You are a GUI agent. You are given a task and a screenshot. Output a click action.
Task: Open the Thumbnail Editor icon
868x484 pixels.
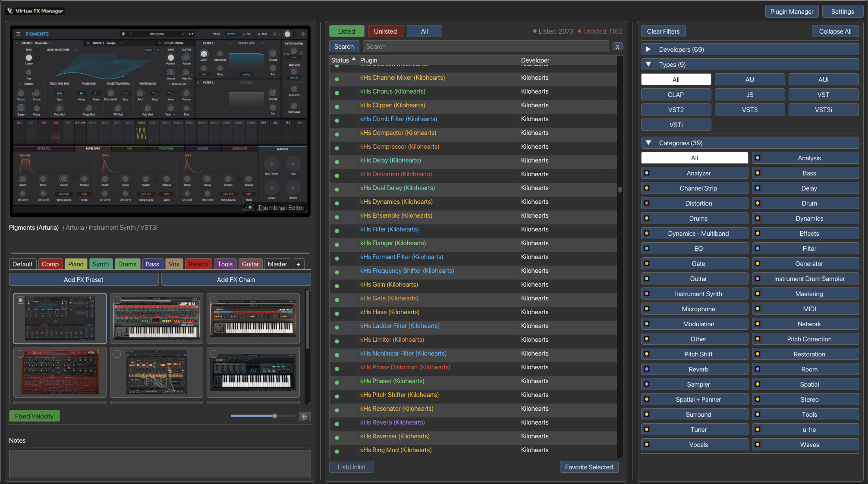[x=250, y=208]
